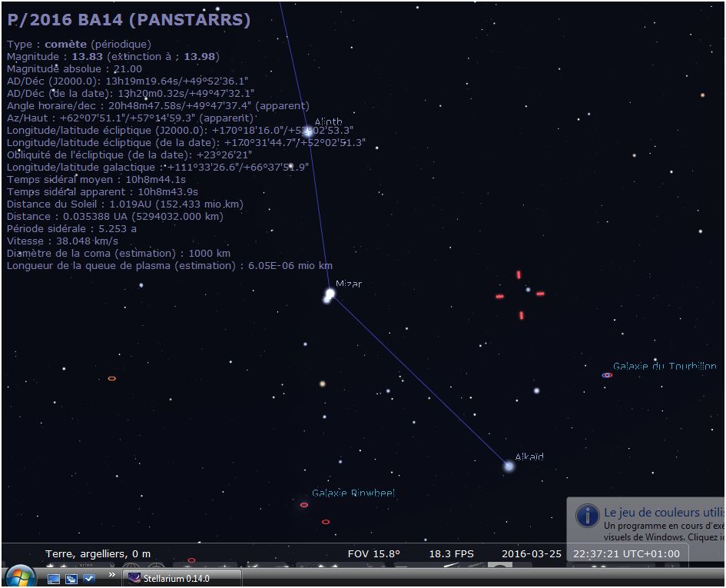The image size is (726, 588).
Task: Expand the quick launch overflow chevron
Action: (x=111, y=574)
